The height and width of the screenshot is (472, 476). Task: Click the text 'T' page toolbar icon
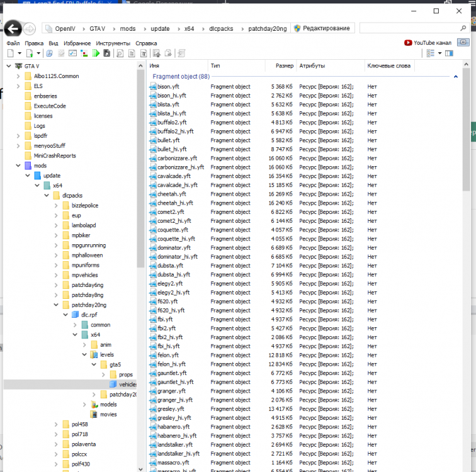(x=144, y=53)
